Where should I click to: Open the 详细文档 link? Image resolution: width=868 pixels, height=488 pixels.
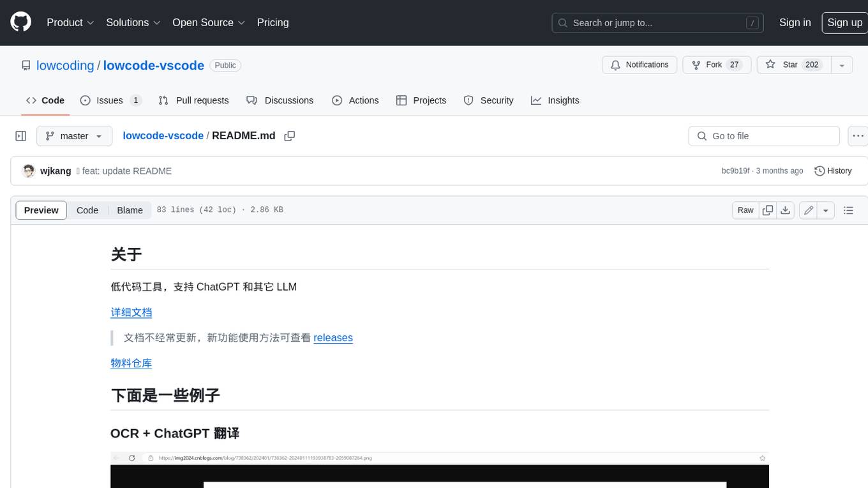pos(131,312)
